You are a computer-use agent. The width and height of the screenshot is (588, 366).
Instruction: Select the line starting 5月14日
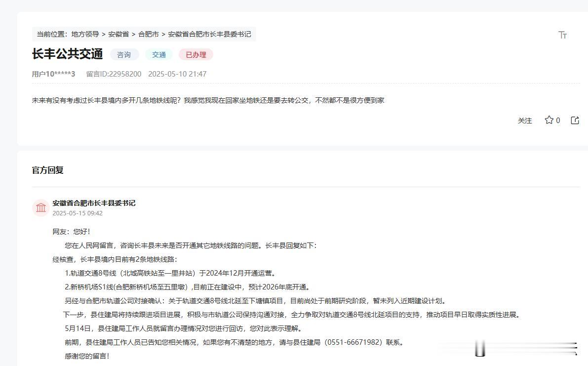pos(183,328)
